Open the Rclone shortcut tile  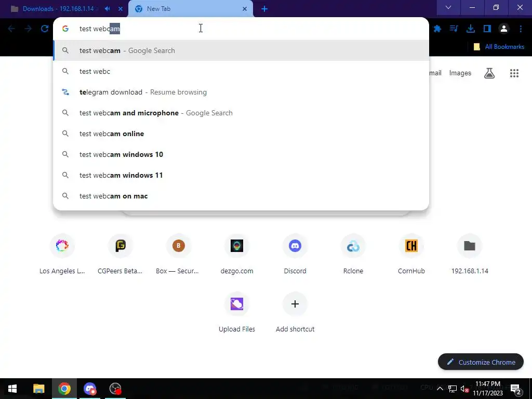[353, 254]
